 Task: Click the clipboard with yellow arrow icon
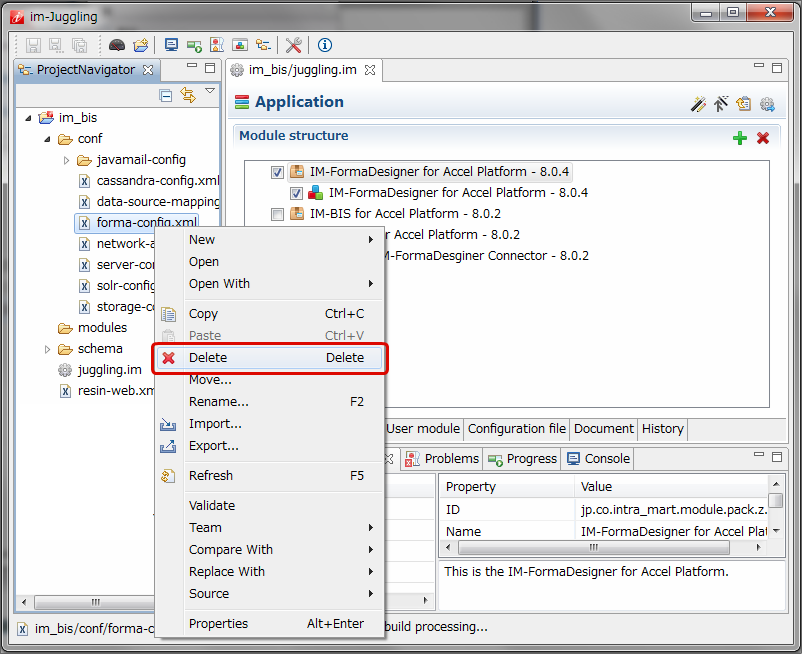click(744, 104)
